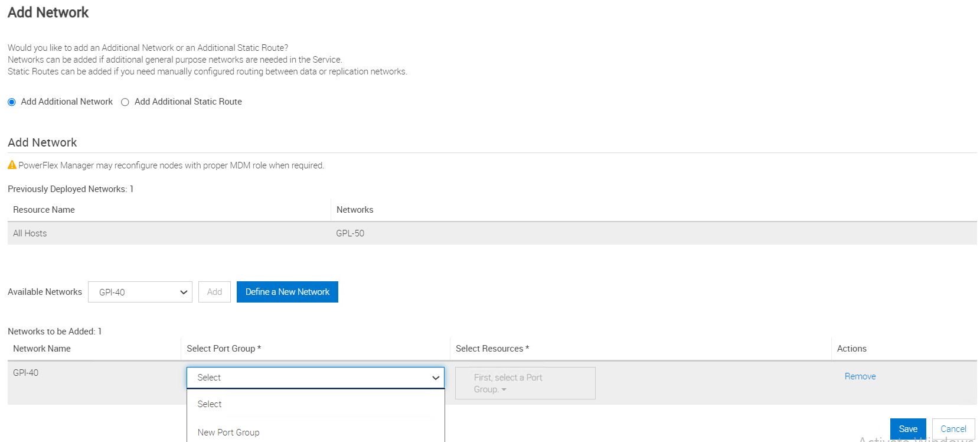Click the Network Name column header
Viewport: 980px width, 442px height.
point(42,349)
